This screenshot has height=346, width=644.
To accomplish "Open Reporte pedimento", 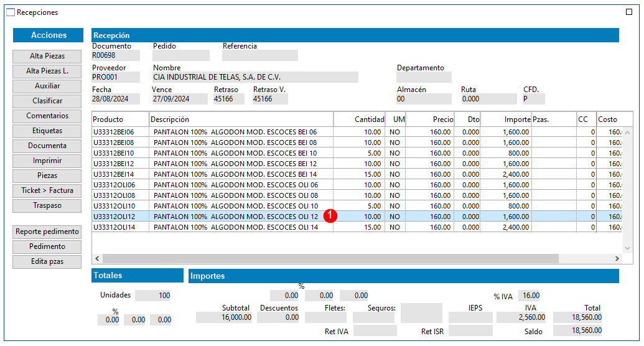I will (x=47, y=231).
